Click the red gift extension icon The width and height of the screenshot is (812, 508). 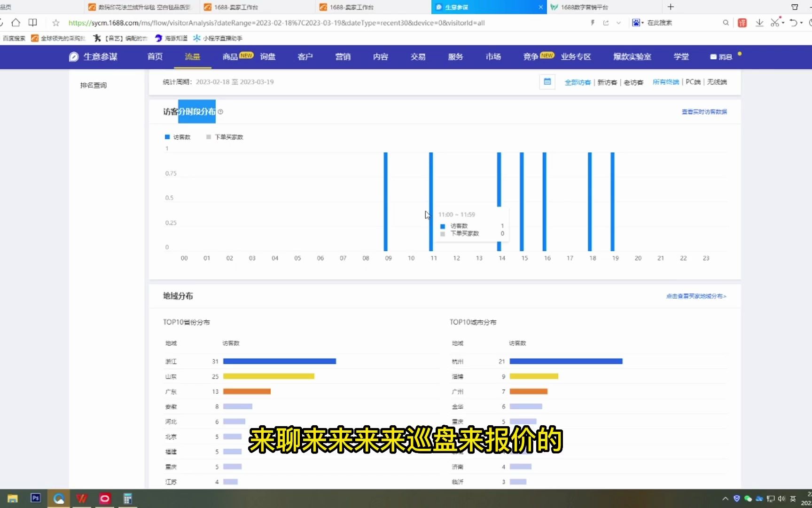[742, 23]
